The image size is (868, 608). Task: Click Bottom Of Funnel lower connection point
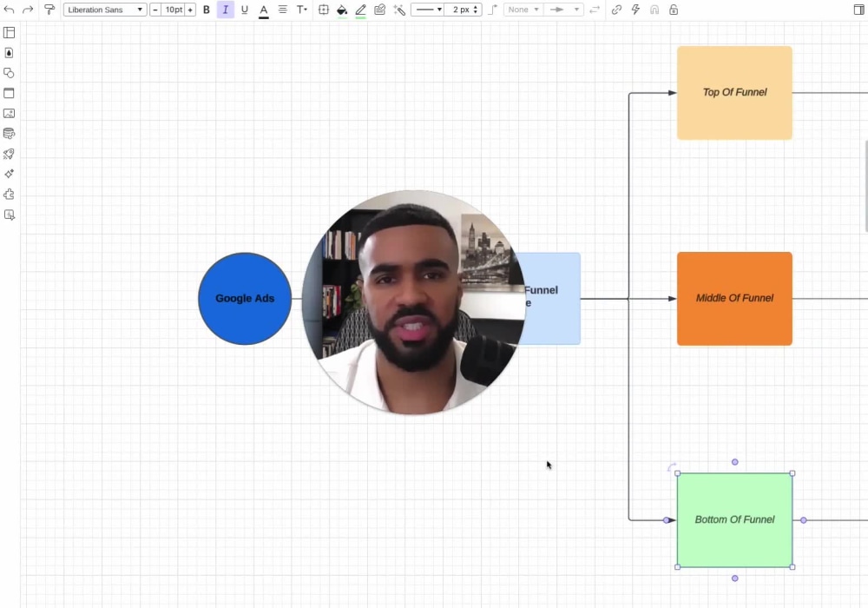click(x=734, y=578)
